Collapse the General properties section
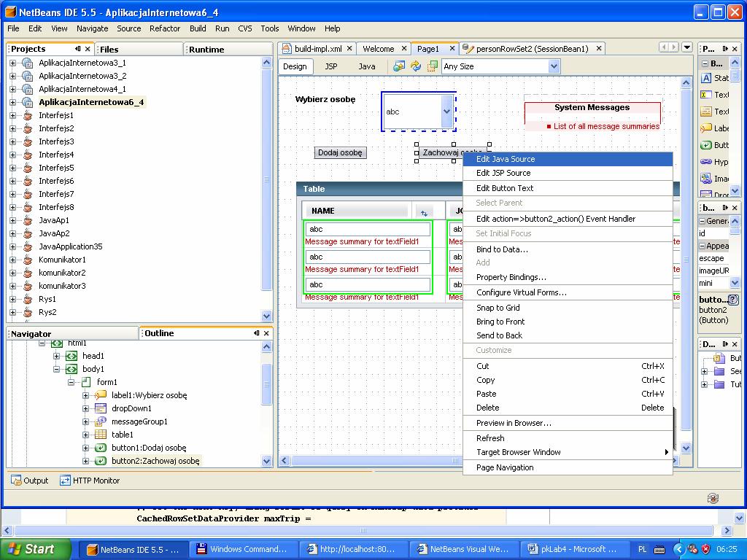The width and height of the screenshot is (747, 560). click(x=703, y=221)
